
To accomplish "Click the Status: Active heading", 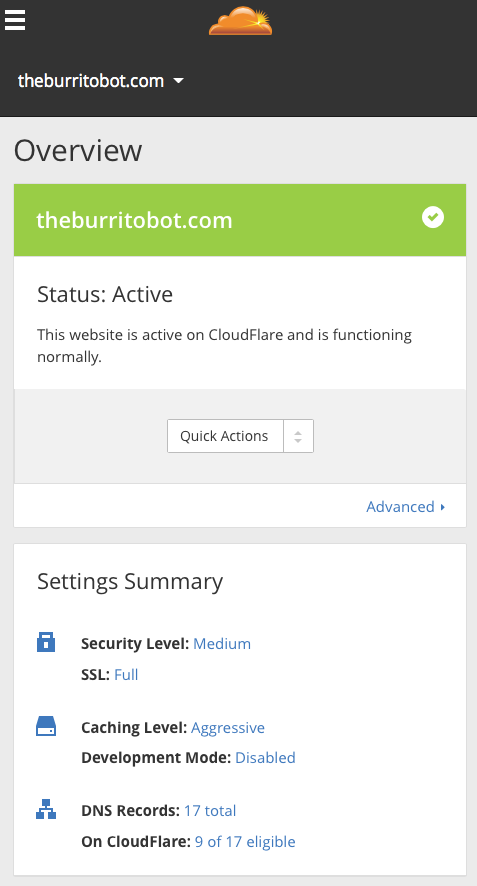I will [105, 294].
